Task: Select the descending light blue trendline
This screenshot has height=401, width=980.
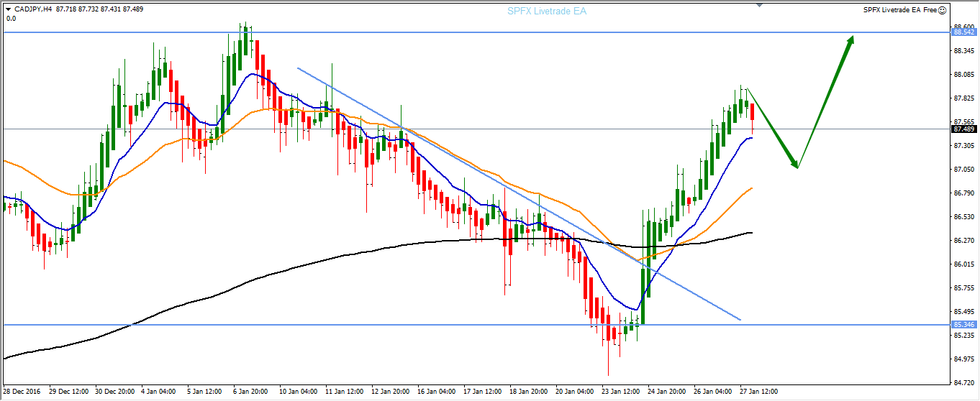Action: (518, 193)
